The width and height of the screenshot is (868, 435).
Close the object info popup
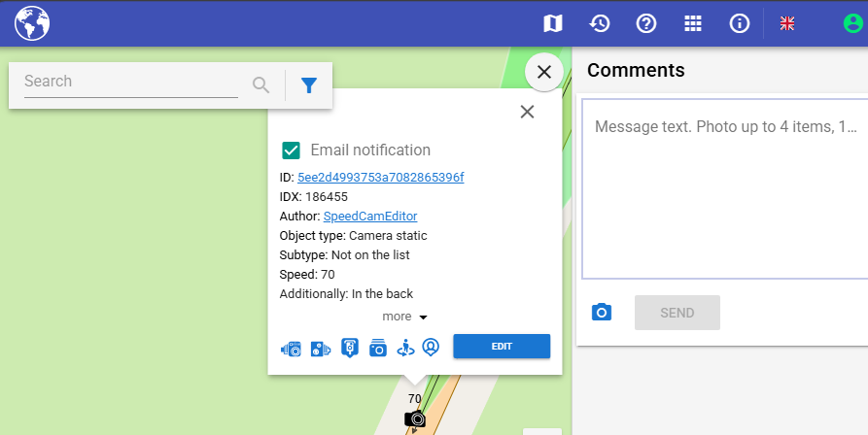[527, 112]
